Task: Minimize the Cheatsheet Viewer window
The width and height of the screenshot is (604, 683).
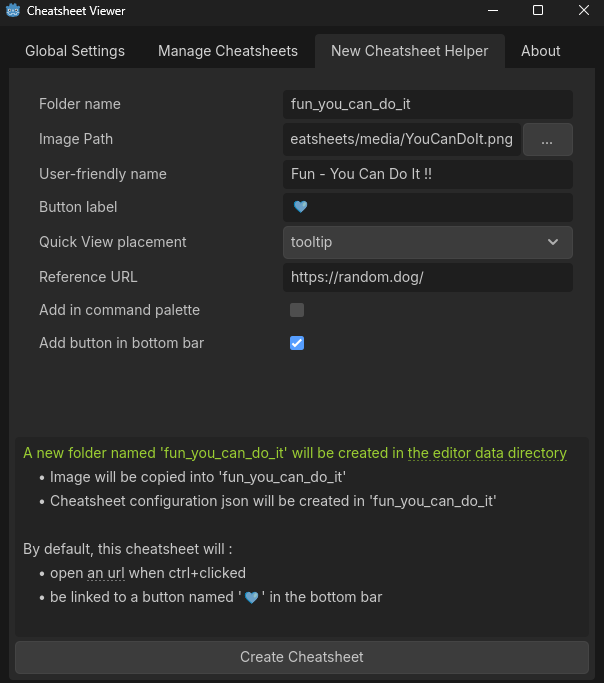Action: pos(491,11)
